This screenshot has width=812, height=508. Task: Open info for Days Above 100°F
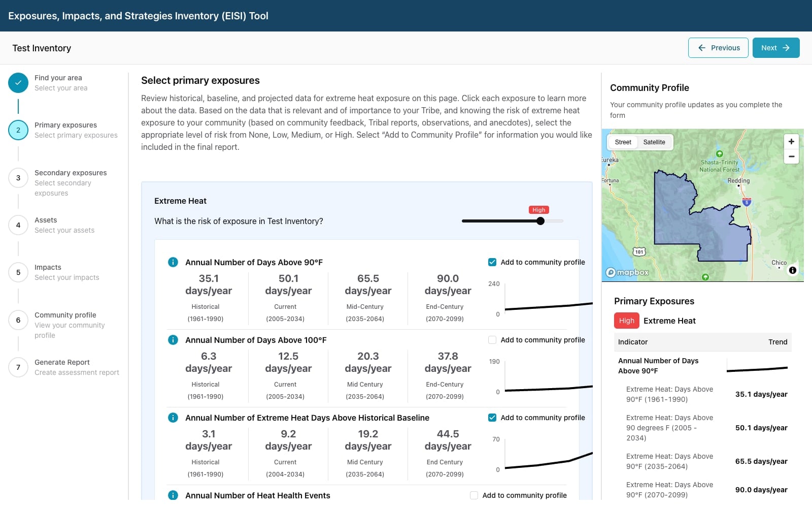click(173, 340)
